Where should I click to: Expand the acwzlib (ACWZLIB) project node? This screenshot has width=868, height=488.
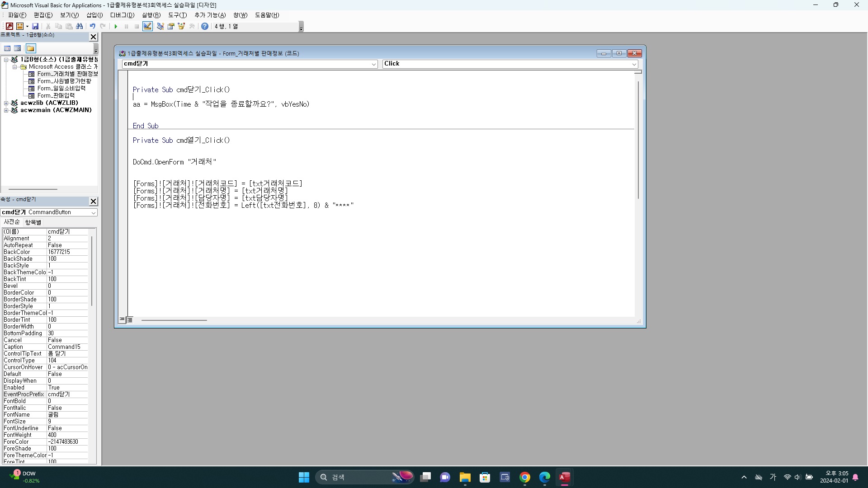(6, 103)
